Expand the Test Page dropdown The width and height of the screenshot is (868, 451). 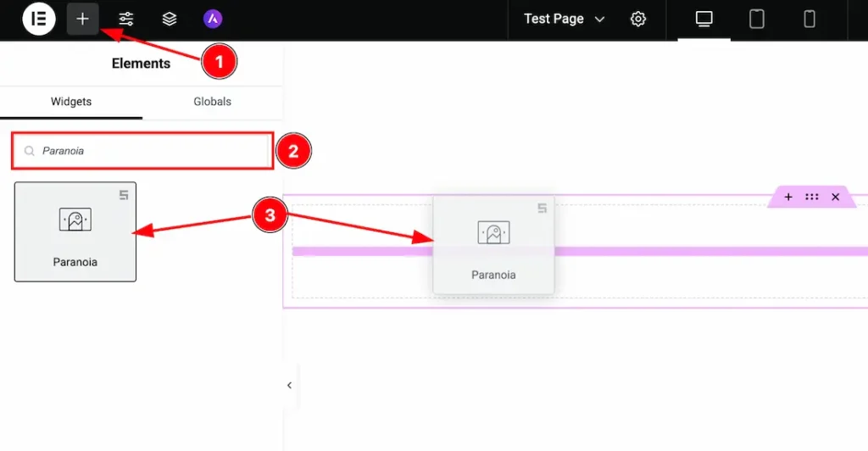(564, 19)
